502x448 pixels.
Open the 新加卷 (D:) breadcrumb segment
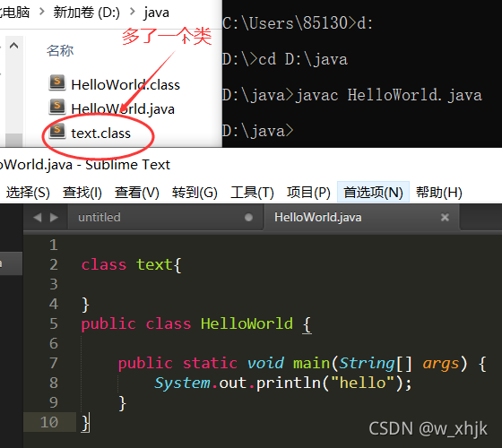pos(86,13)
